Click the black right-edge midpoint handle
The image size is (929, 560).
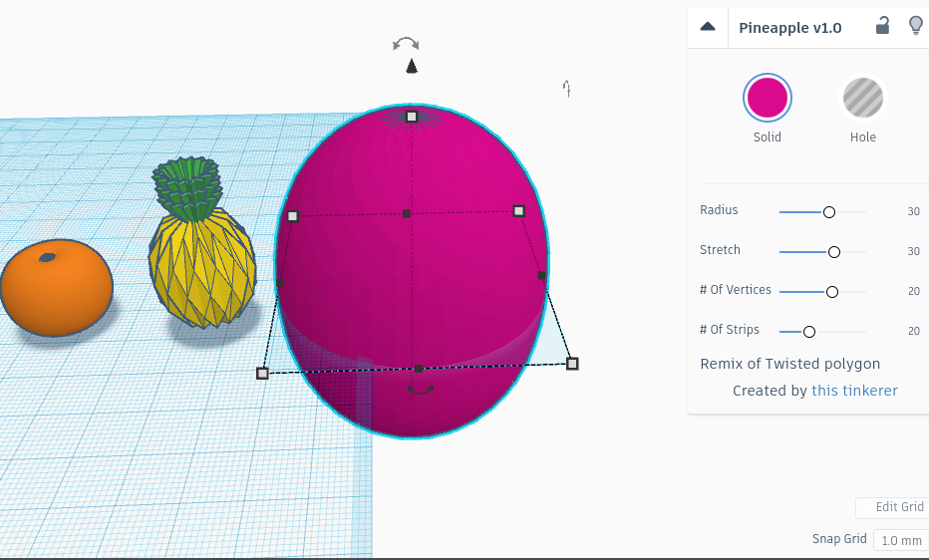coord(541,275)
